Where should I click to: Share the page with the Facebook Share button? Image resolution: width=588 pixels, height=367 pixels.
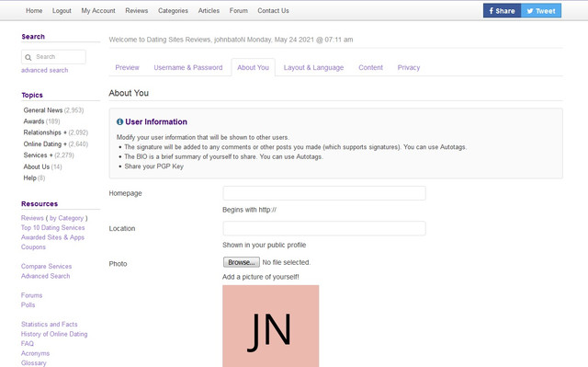point(502,10)
